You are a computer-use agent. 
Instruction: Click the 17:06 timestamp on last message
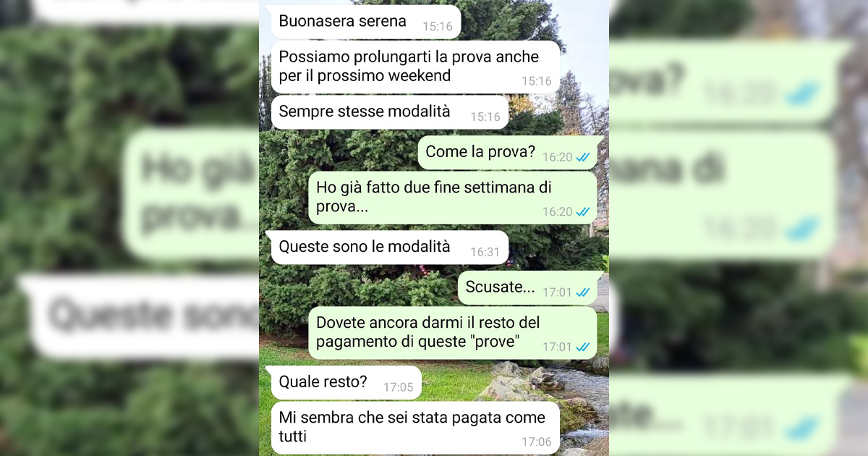click(537, 442)
